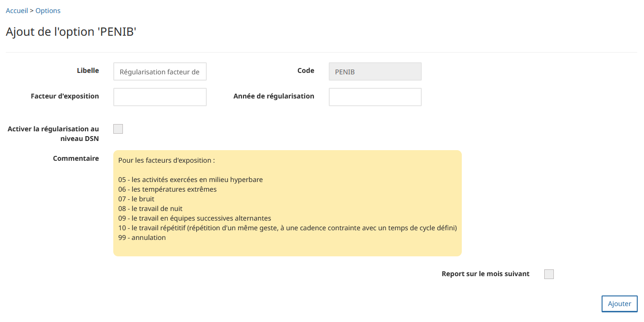Image resolution: width=644 pixels, height=322 pixels.
Task: Select the greyed PENIB Code field
Action: [375, 71]
